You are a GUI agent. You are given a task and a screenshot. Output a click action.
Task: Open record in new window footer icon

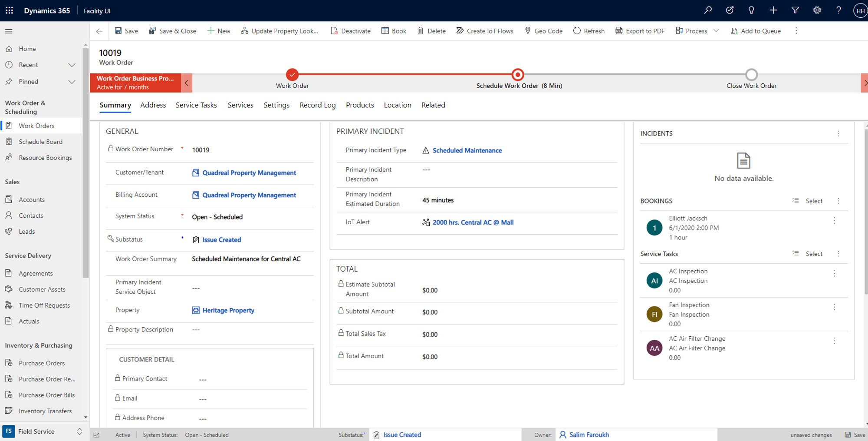(x=96, y=435)
